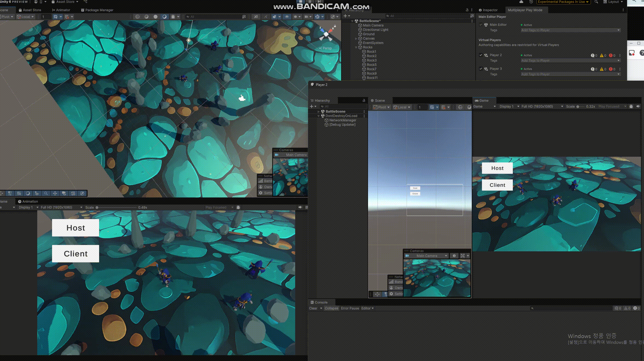Uncheck the Player 3 virtual player checkbox
644x361 pixels.
(481, 69)
